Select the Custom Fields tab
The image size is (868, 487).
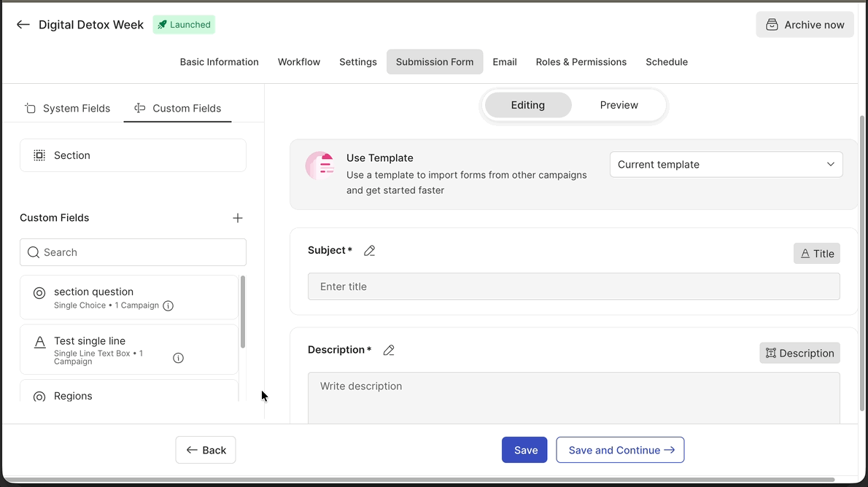pyautogui.click(x=178, y=109)
